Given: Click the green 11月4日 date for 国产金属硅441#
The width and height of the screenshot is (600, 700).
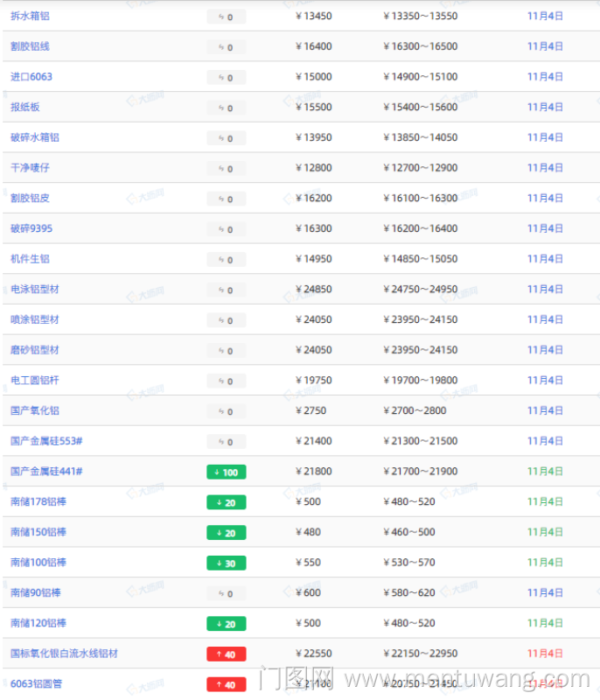Looking at the screenshot, I should click(545, 472).
